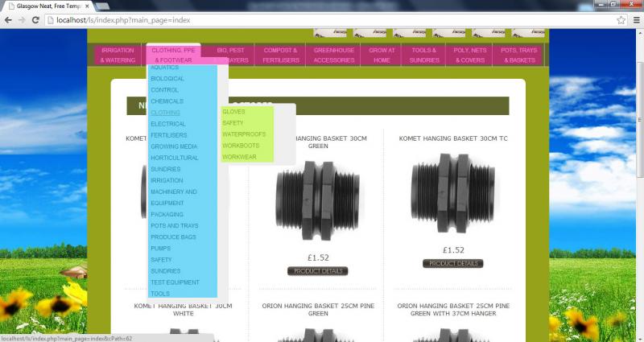Select Control in dropdown menu
This screenshot has width=644, height=342.
[165, 90]
